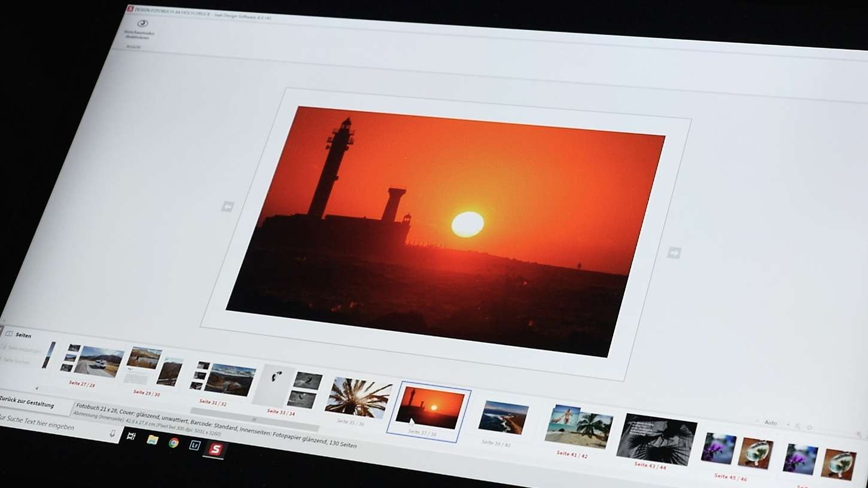The width and height of the screenshot is (868, 488).
Task: Go to the next page with right arrow
Action: [674, 253]
